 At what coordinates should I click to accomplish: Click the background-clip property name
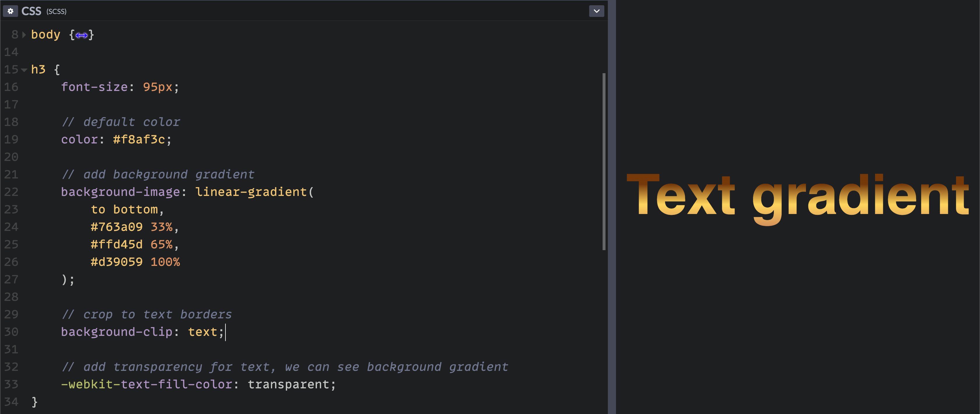[x=116, y=332]
